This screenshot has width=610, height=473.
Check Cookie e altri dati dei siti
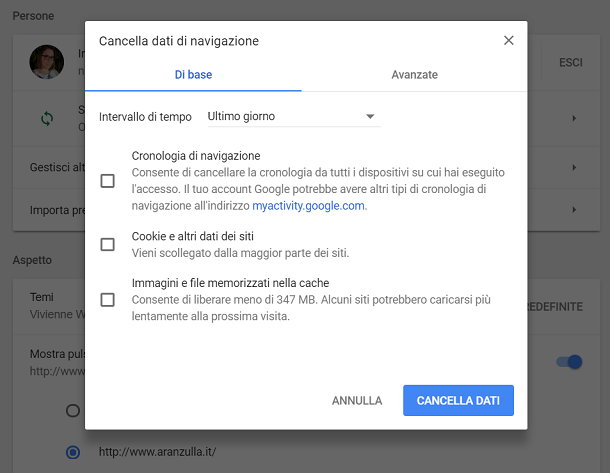pos(107,245)
